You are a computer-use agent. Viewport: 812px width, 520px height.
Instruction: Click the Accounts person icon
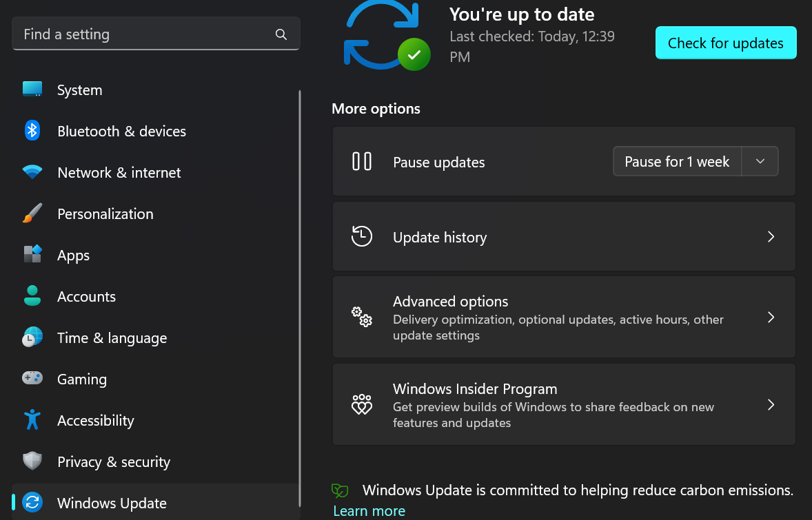pos(32,296)
